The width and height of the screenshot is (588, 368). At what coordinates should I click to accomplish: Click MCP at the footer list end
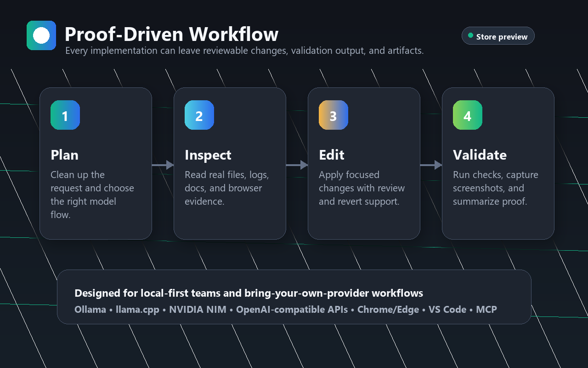(x=486, y=310)
